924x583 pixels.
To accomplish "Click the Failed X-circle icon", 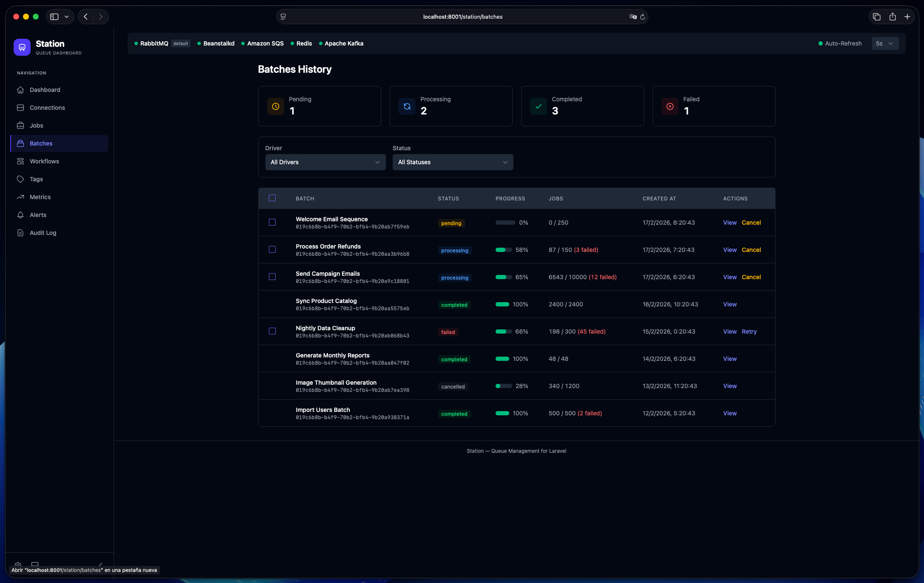I will click(x=670, y=106).
